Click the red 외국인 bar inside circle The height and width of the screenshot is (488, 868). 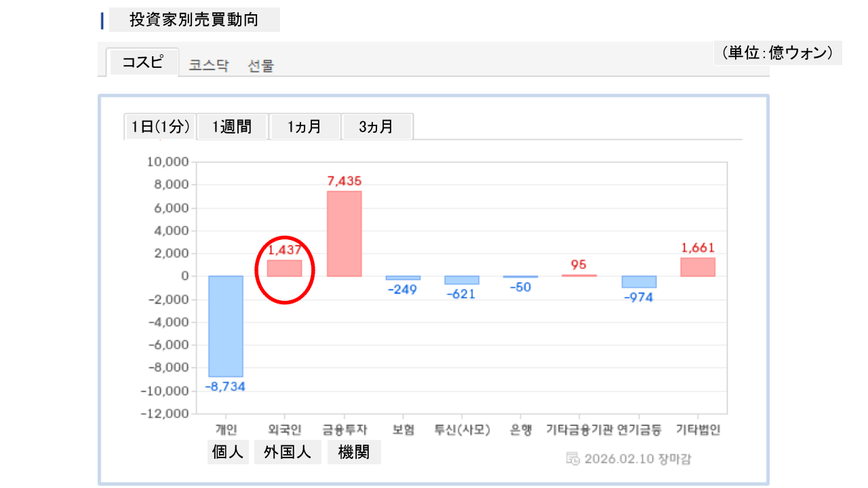click(x=284, y=268)
